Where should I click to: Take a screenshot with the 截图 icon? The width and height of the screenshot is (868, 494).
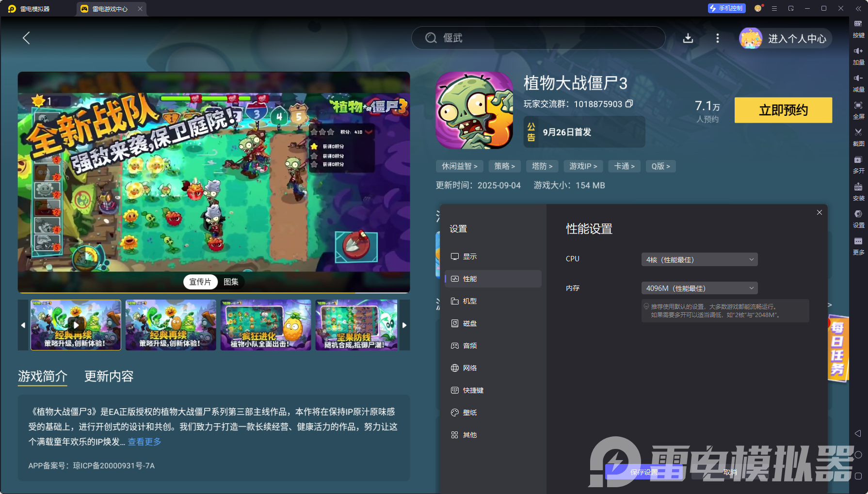(x=858, y=138)
